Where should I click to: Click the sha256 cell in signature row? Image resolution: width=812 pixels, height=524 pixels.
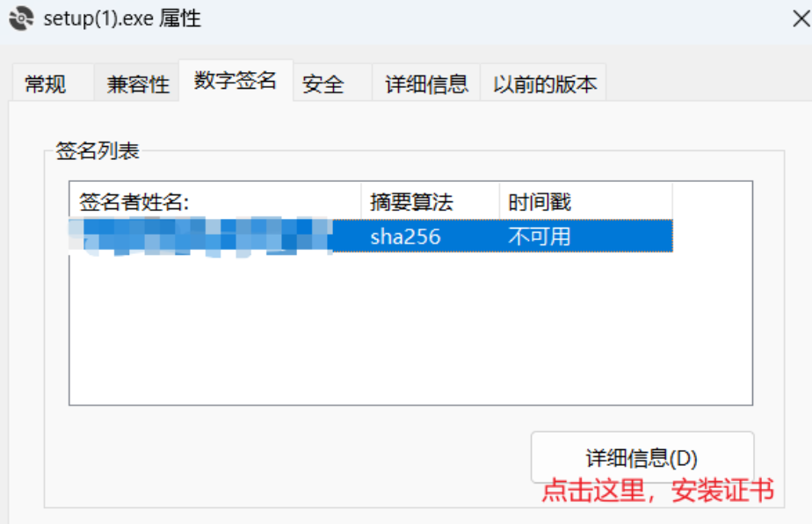pyautogui.click(x=405, y=237)
